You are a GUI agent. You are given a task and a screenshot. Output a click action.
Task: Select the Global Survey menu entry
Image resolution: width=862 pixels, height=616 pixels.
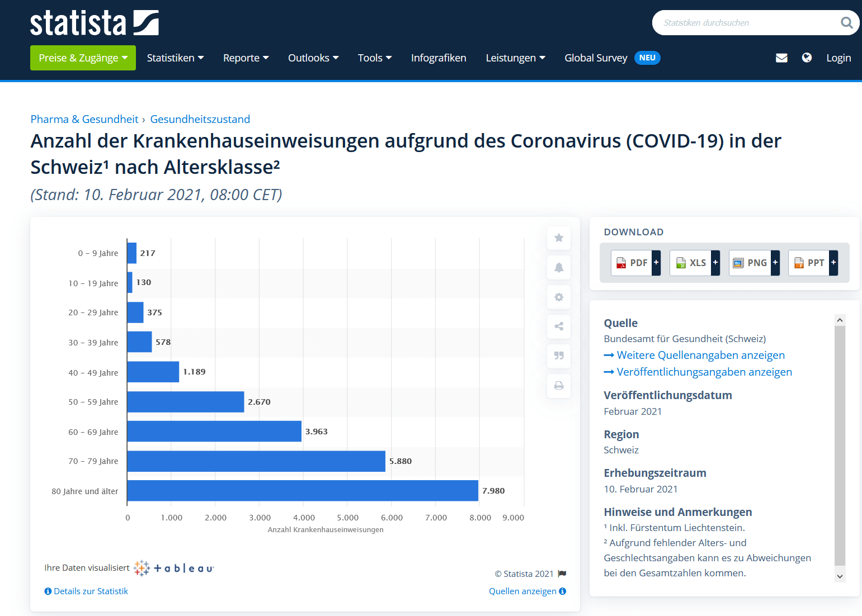[x=596, y=58]
